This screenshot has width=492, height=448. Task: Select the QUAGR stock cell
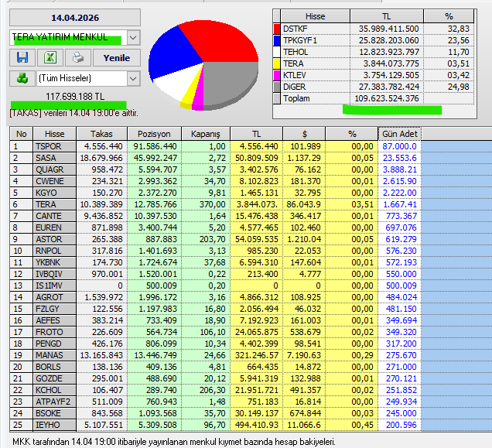click(55, 170)
